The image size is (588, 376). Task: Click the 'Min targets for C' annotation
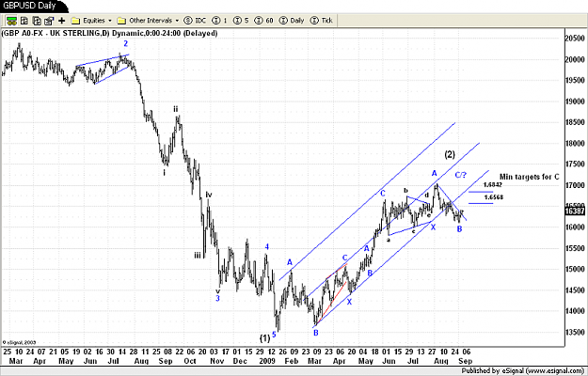[x=529, y=177]
